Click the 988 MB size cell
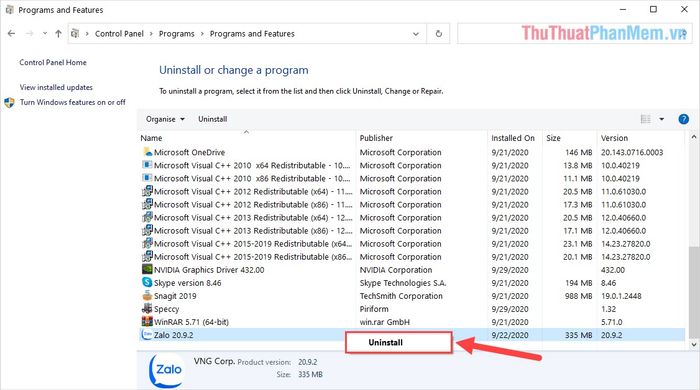The image size is (700, 390). pos(579,296)
